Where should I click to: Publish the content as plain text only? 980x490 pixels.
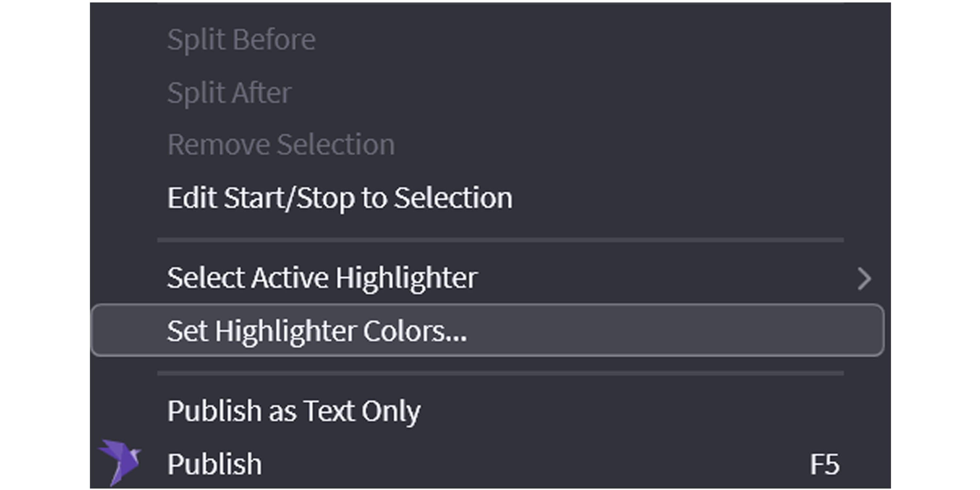click(294, 411)
